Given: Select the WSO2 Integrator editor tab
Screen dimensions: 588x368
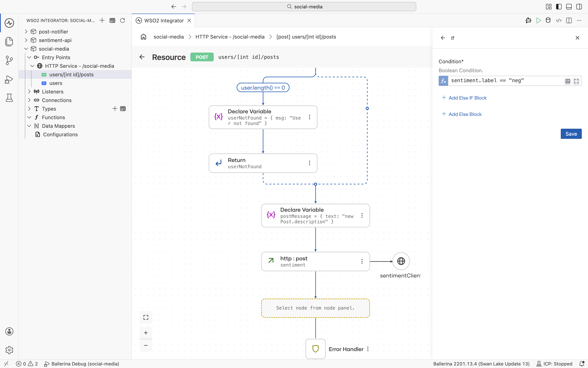Looking at the screenshot, I should click(164, 20).
